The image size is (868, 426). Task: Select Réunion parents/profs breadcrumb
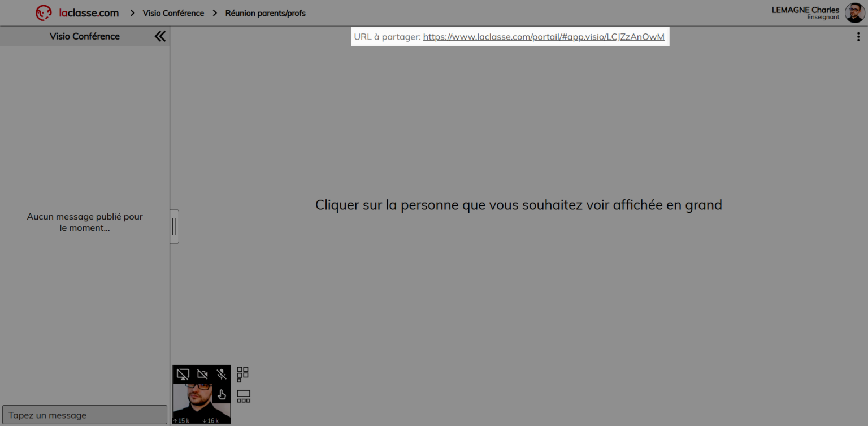tap(265, 13)
